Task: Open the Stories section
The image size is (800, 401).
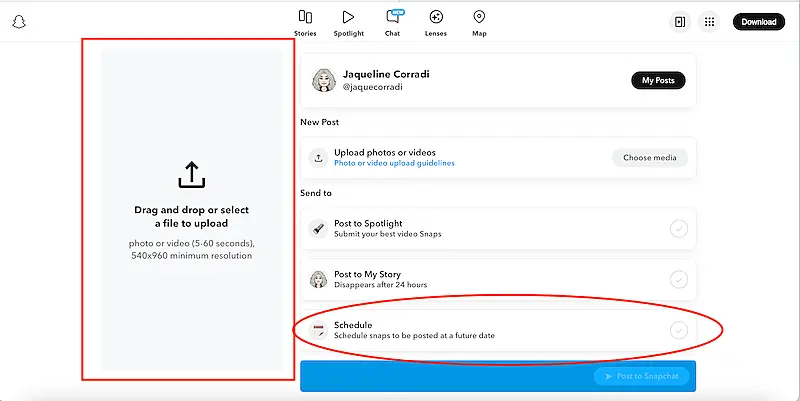Action: coord(305,22)
